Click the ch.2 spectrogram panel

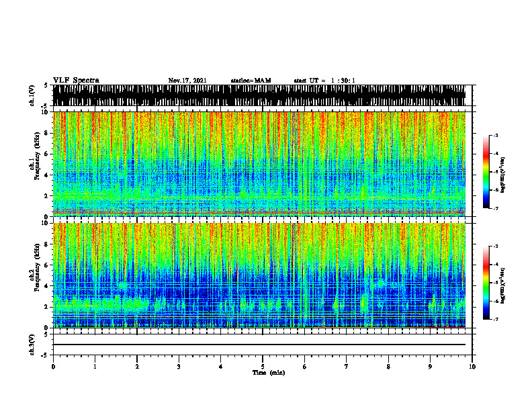pos(259,275)
